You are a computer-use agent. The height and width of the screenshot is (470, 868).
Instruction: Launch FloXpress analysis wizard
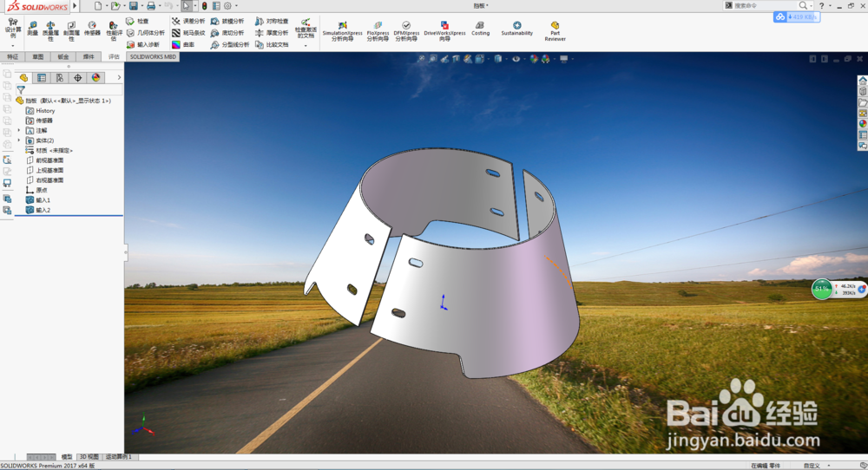click(x=378, y=31)
